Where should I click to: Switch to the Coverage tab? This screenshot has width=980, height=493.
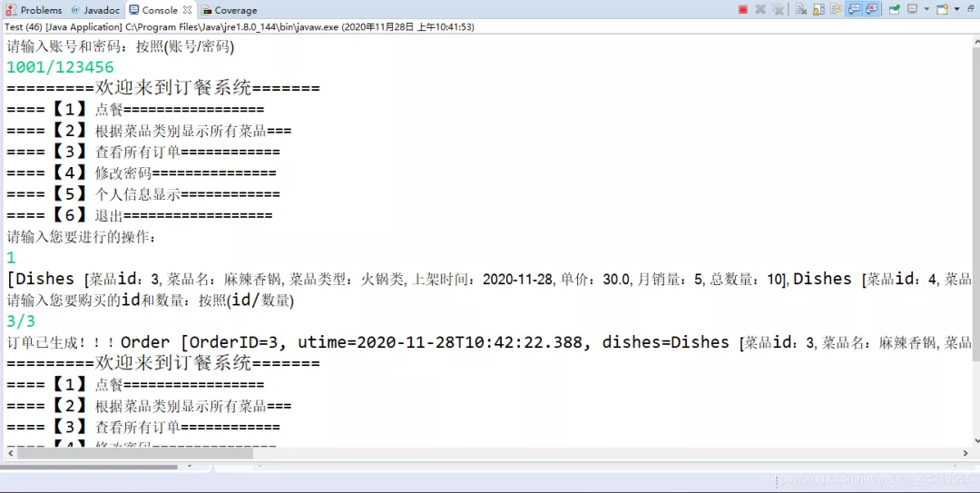point(229,10)
